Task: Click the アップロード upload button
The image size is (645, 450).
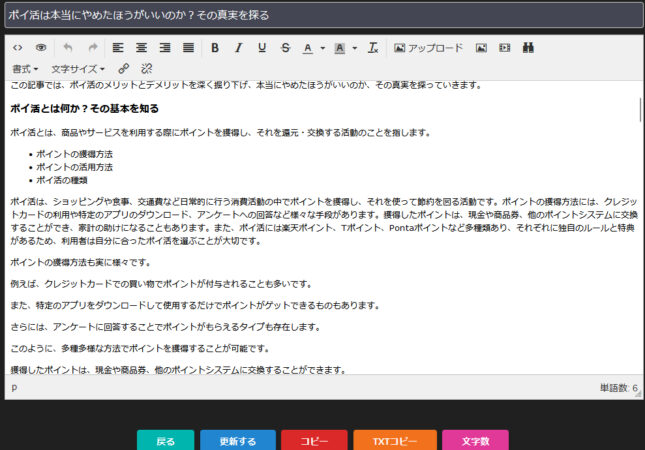Action: point(428,48)
